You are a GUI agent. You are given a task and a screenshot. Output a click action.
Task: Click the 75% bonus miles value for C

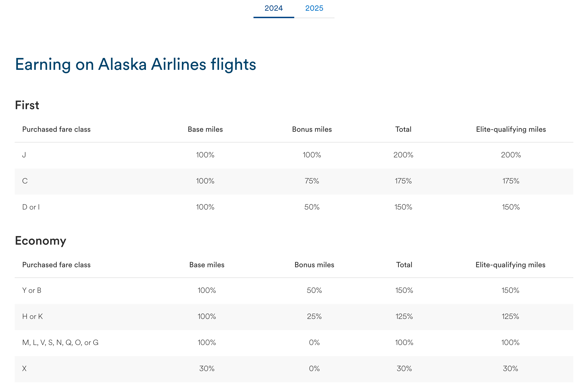click(312, 181)
